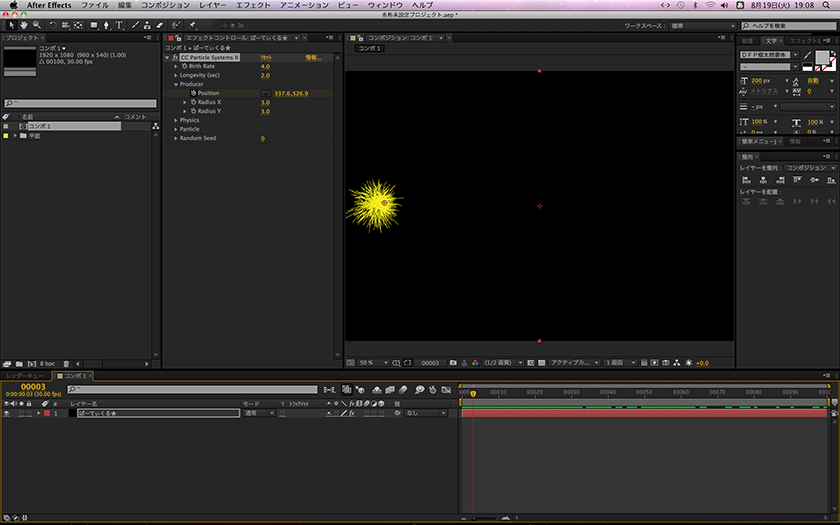Click the show channel RGB icon
The height and width of the screenshot is (525, 840).
click(475, 363)
